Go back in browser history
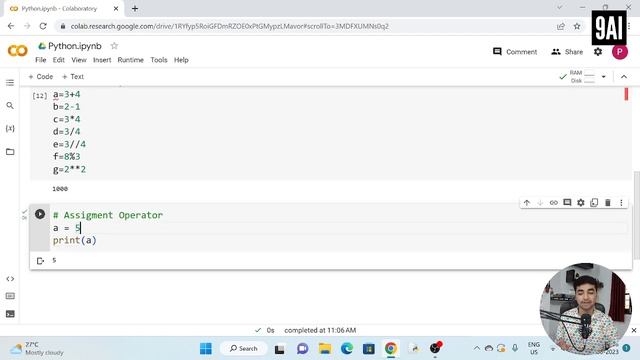 [x=11, y=26]
